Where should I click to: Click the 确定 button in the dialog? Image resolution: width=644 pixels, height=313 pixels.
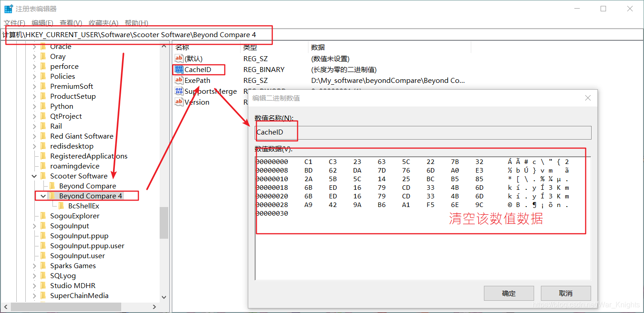(x=509, y=293)
